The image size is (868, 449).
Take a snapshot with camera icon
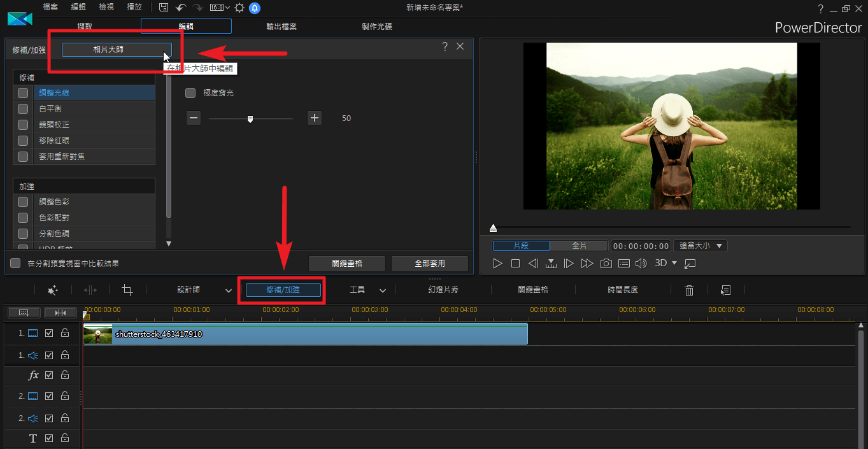pyautogui.click(x=606, y=263)
